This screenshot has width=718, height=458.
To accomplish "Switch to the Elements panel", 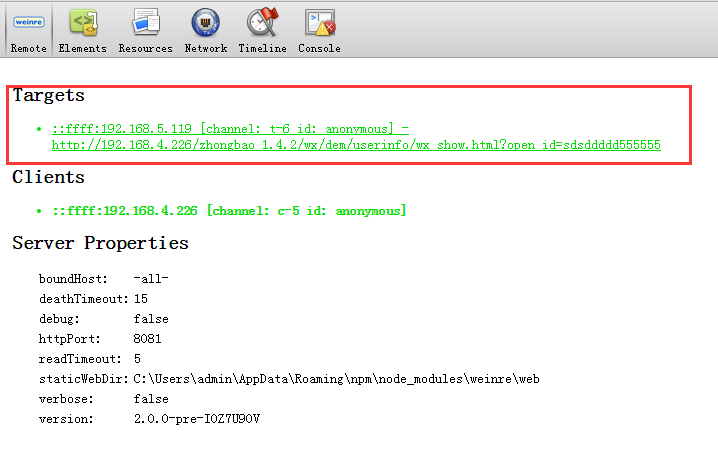I will (x=82, y=30).
